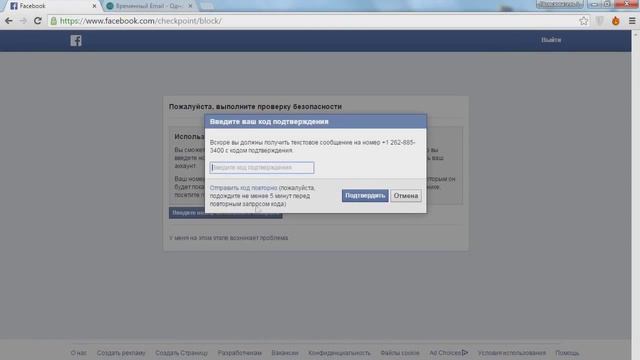The width and height of the screenshot is (640, 360).
Task: Open the Конфиденциальность footer link
Action: click(339, 353)
